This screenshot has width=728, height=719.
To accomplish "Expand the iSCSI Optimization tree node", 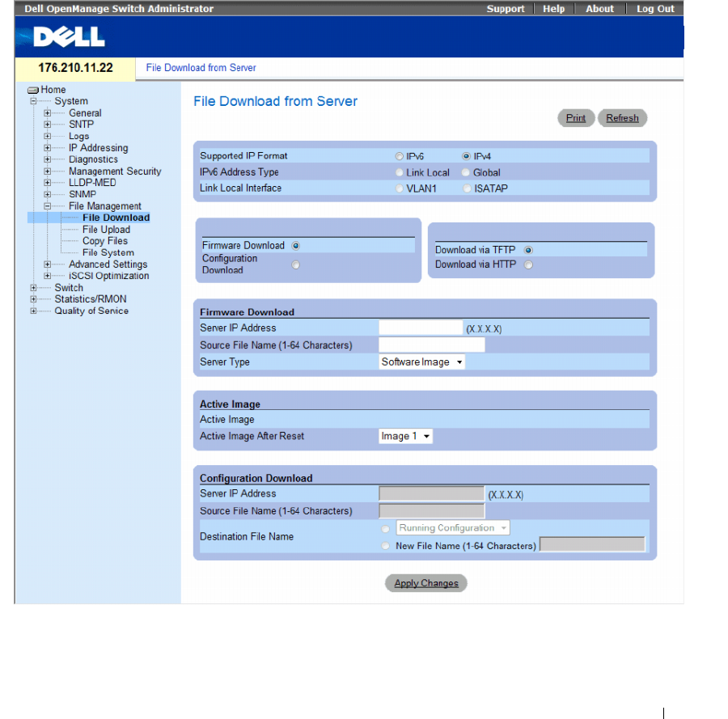I will (x=48, y=276).
